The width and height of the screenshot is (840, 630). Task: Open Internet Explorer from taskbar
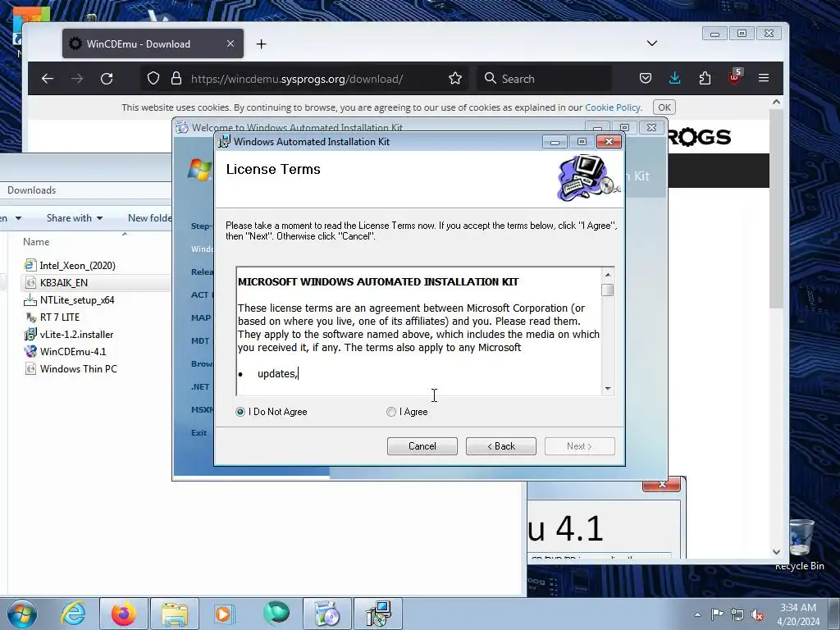(x=73, y=614)
